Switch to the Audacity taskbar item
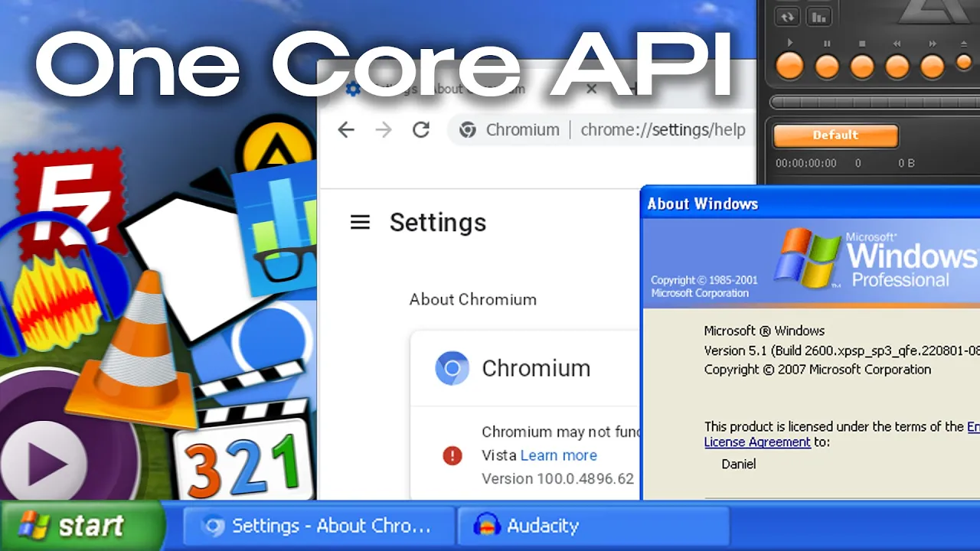 [x=593, y=527]
